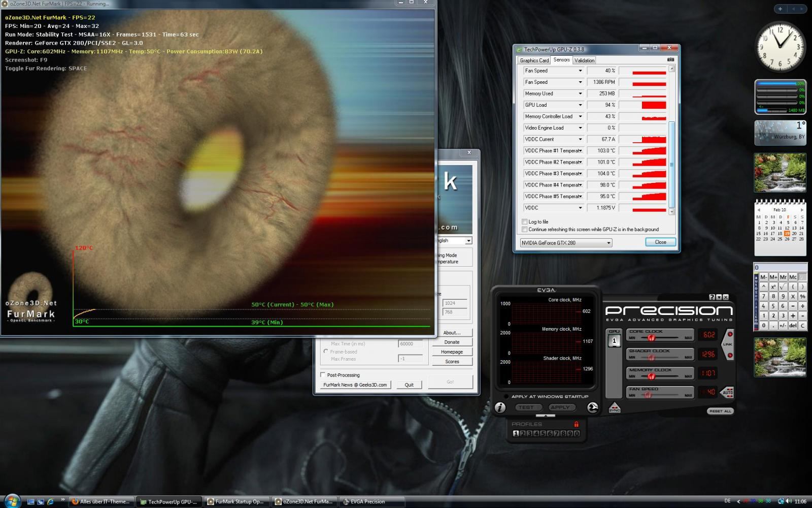Toggle the Auto fan speed button

coord(727,392)
